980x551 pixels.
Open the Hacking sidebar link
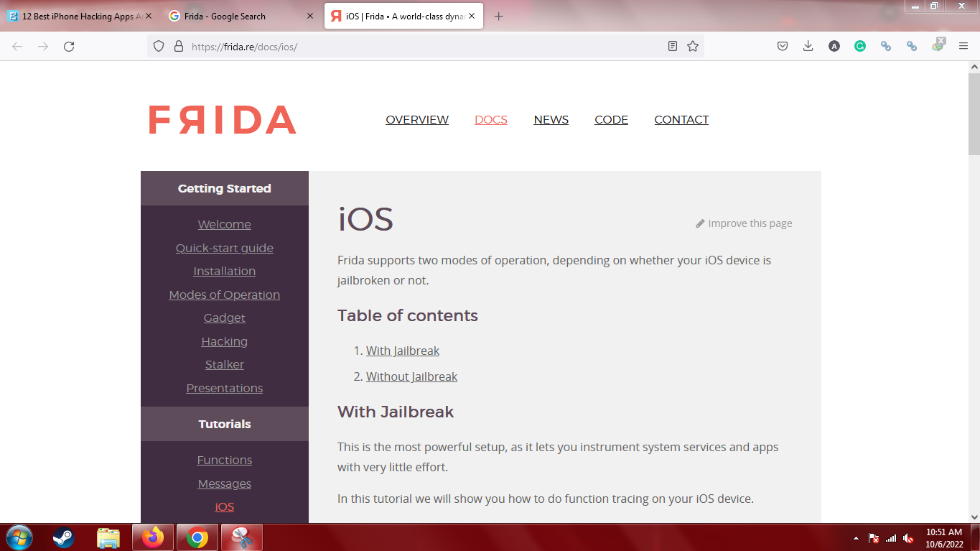[x=225, y=341]
